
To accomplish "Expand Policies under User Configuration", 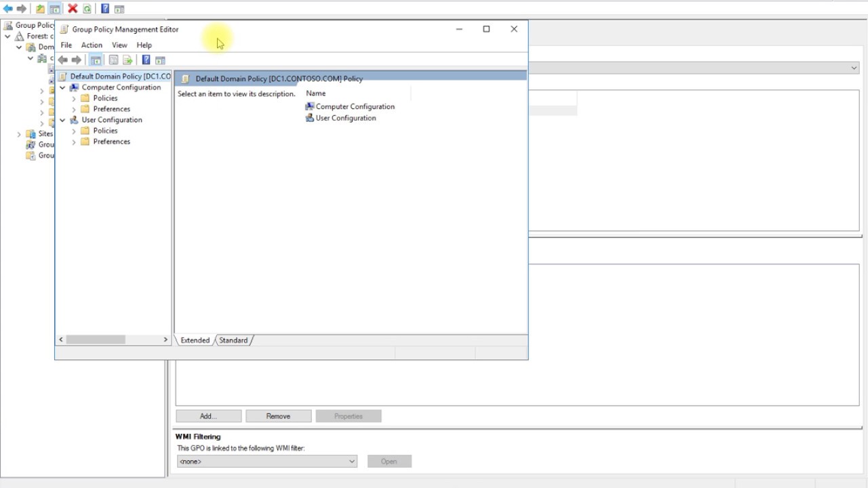I will tap(74, 131).
